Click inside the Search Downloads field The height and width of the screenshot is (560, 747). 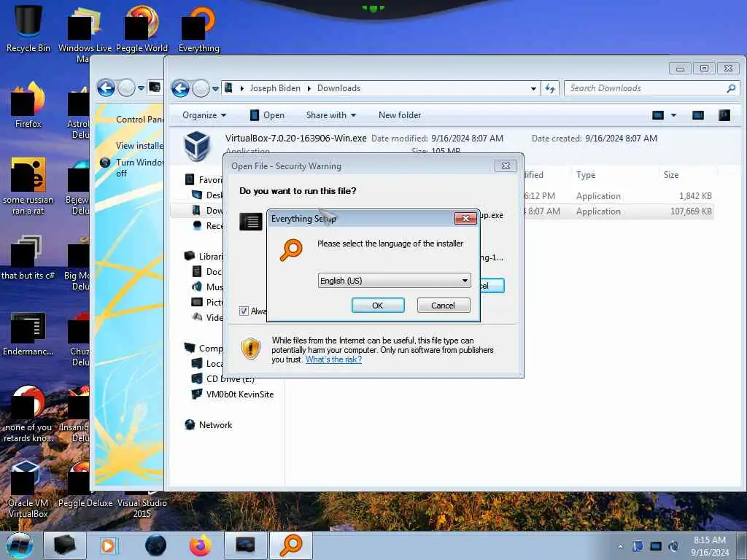coord(645,88)
